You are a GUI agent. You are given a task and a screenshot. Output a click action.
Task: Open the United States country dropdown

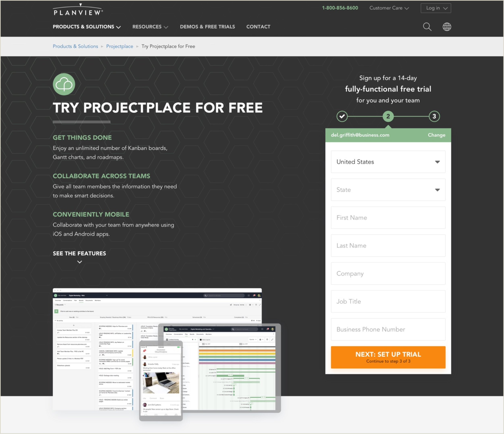388,162
